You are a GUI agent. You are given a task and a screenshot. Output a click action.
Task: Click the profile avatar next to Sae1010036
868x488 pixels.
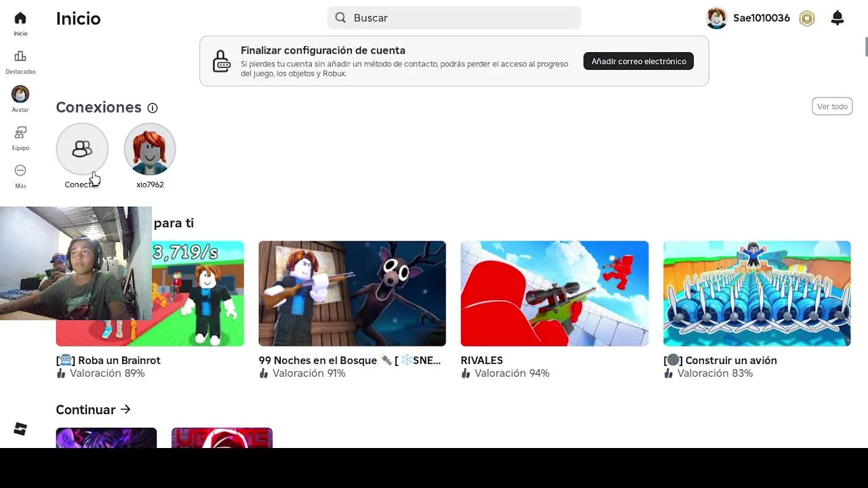[717, 18]
